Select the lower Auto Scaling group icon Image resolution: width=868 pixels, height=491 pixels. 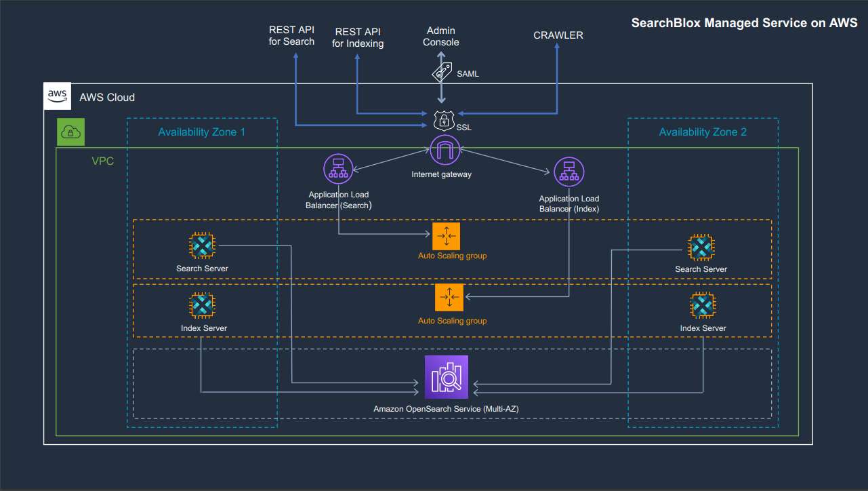449,298
